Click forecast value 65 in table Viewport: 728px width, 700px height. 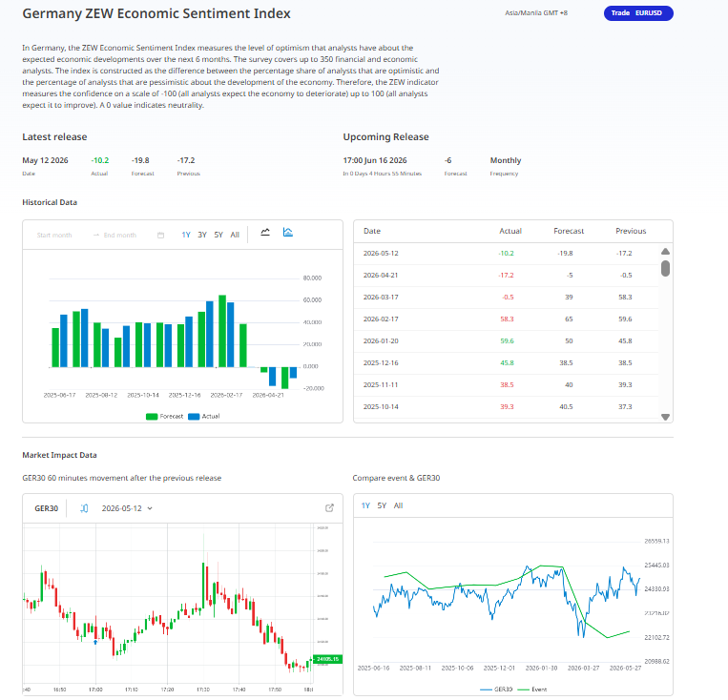569,319
